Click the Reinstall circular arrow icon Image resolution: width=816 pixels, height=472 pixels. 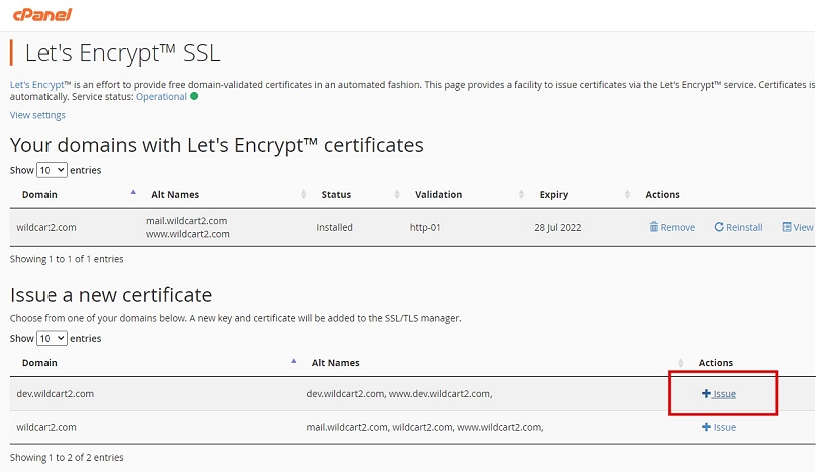(x=719, y=227)
